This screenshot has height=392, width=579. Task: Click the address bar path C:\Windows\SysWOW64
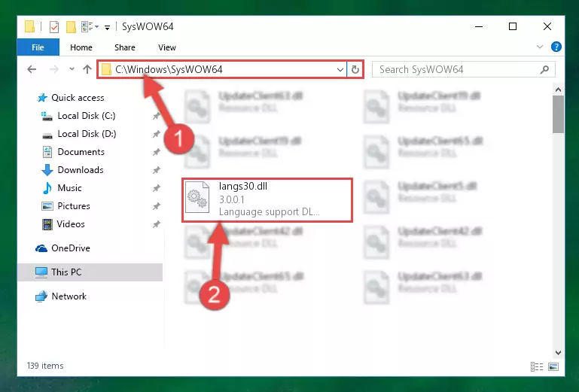[x=169, y=69]
